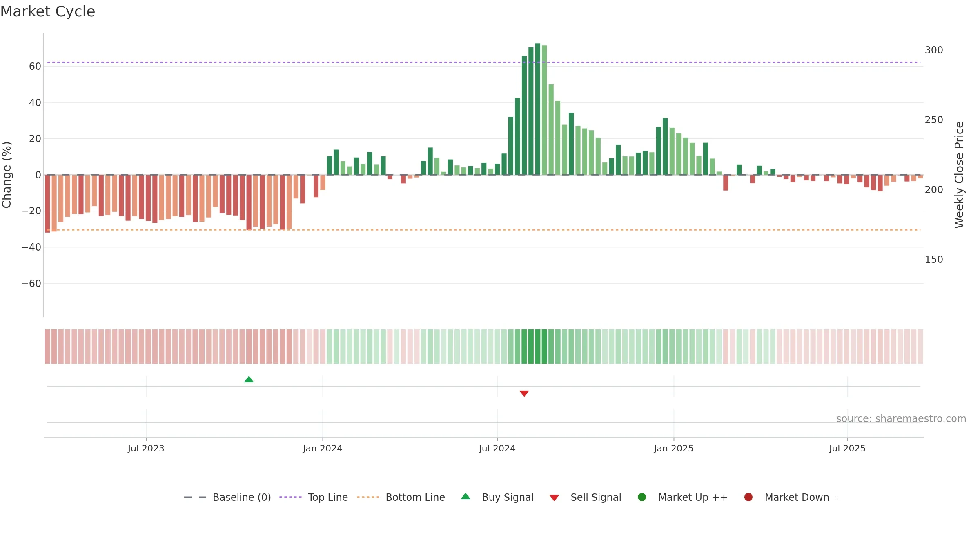
Task: Click the Market Cycle chart title
Action: (48, 11)
